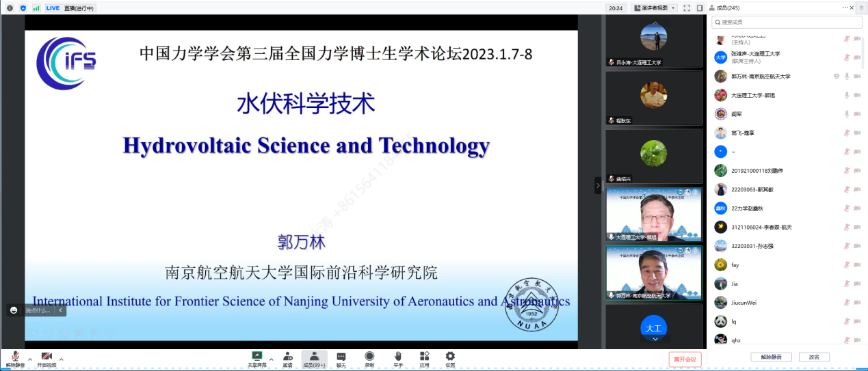Viewport: 868px width, 371px height.
Task: Click the 20:24 meeting timer
Action: pos(616,8)
